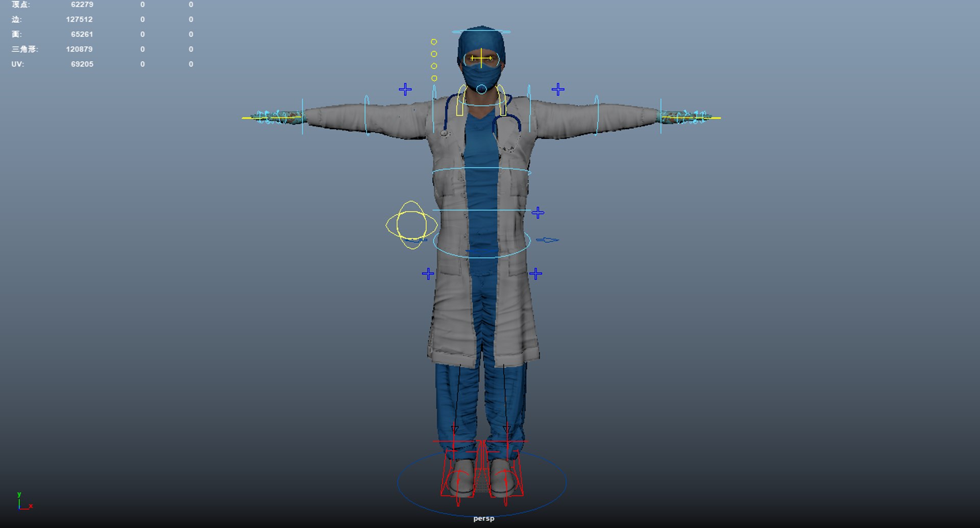
Task: Click the UV count value 69205
Action: coord(82,64)
